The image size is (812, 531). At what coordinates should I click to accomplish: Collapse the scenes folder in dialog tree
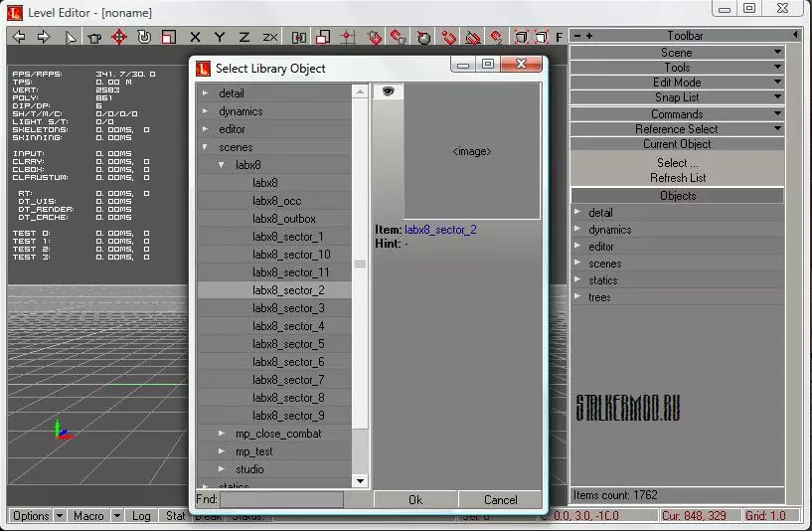[x=206, y=147]
